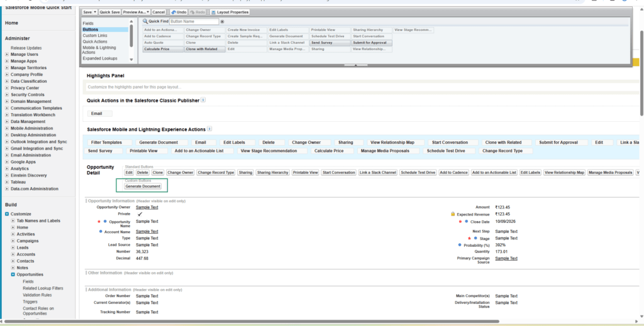Click Change Record Type in Lightning actions section
Image resolution: width=644 pixels, height=326 pixels.
coord(506,151)
